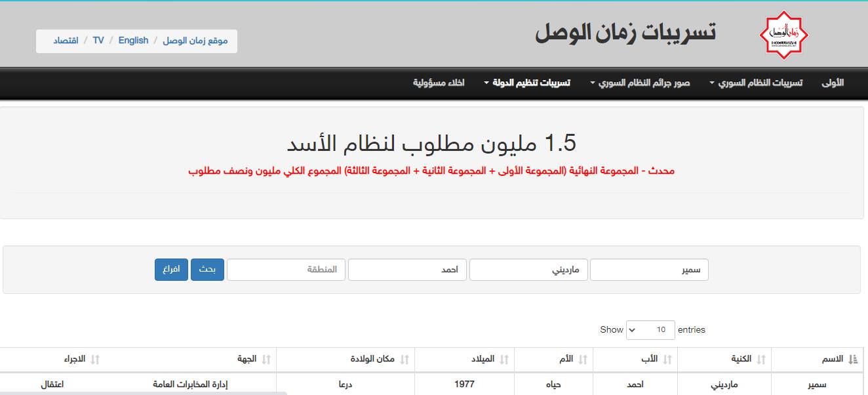Expand تسريبات النظام السوري menu
The image size is (868, 395).
(755, 83)
